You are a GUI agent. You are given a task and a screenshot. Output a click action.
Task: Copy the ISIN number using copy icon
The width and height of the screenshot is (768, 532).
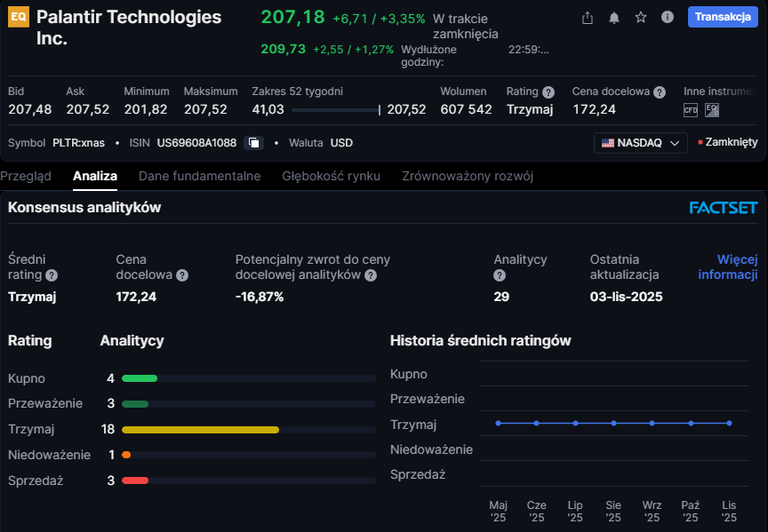254,143
